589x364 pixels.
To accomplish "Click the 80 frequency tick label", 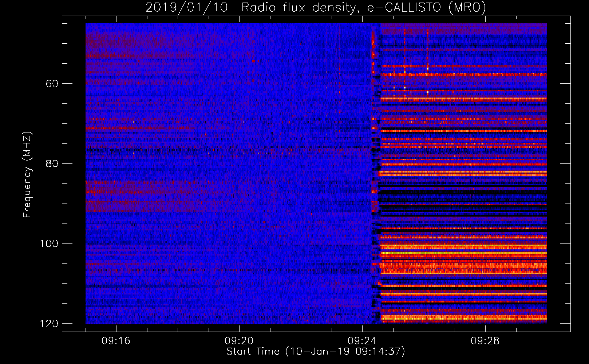I will pyautogui.click(x=52, y=163).
